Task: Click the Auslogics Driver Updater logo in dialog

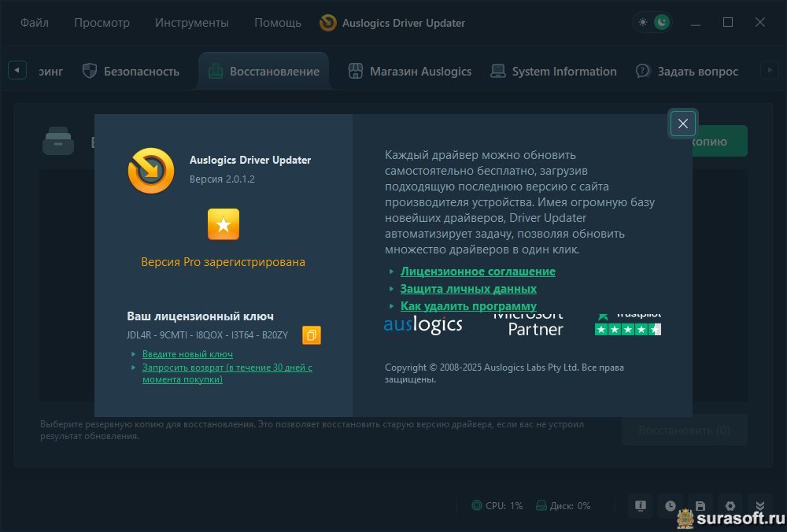Action: 151,171
